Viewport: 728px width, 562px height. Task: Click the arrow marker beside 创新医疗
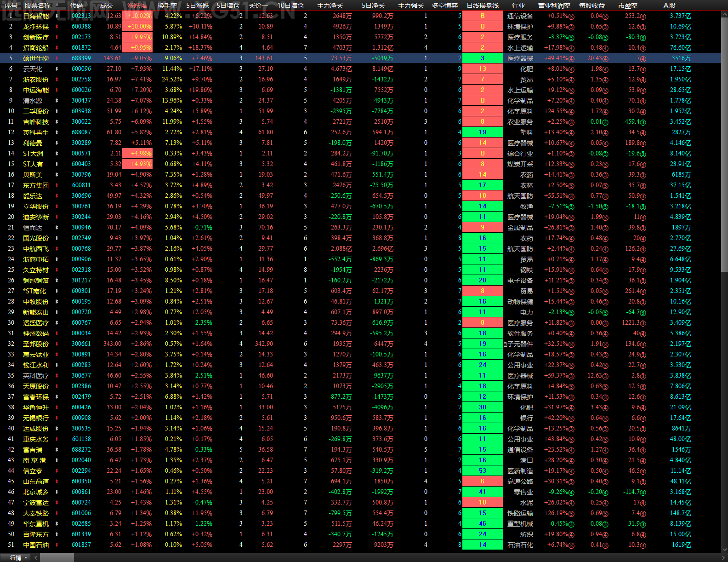tap(57, 37)
